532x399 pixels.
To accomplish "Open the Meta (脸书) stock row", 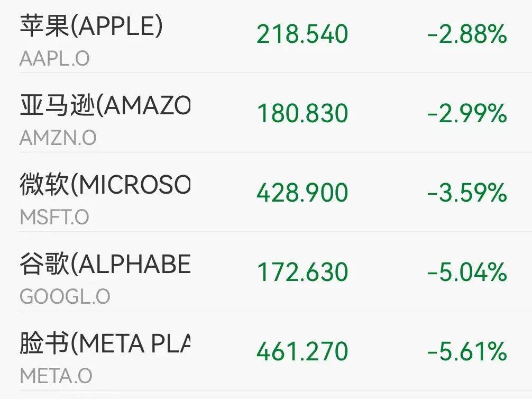I will click(x=266, y=351).
